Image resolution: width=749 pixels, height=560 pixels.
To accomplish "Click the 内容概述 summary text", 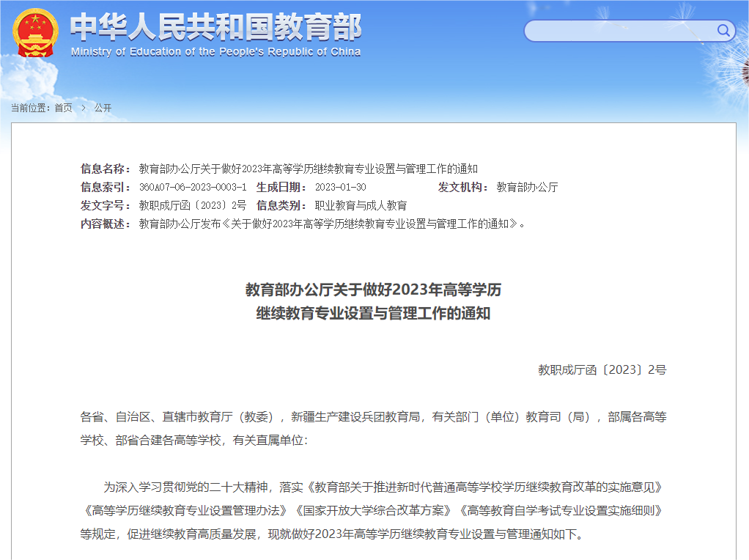I will tap(330, 224).
